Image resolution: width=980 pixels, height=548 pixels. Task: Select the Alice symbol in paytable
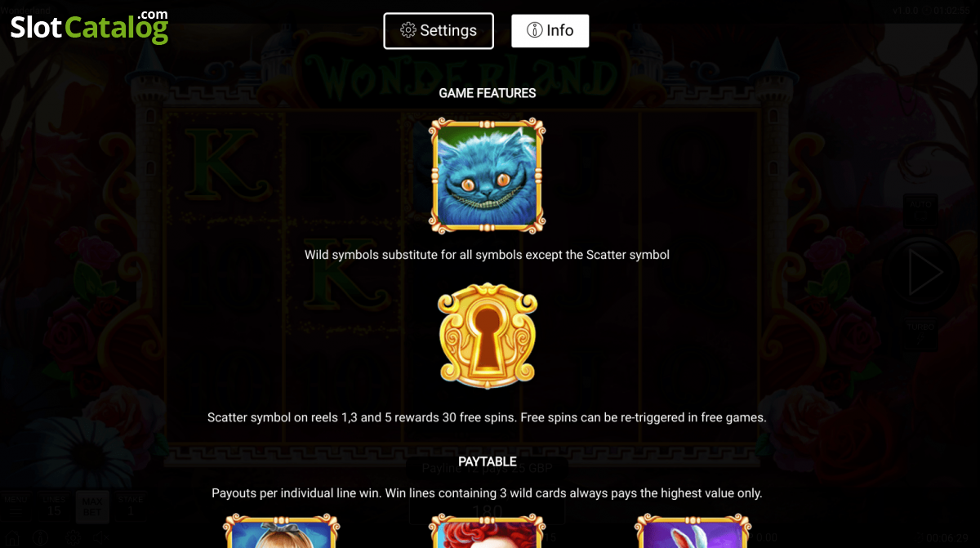(x=282, y=531)
